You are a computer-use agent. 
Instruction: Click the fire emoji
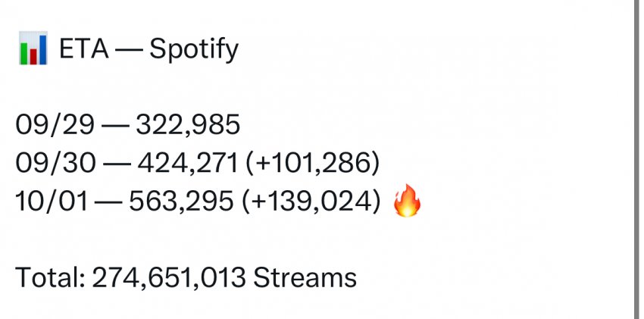(x=407, y=202)
